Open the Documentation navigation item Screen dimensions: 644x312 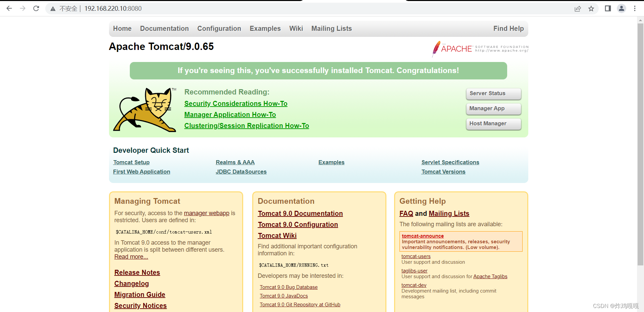point(164,28)
